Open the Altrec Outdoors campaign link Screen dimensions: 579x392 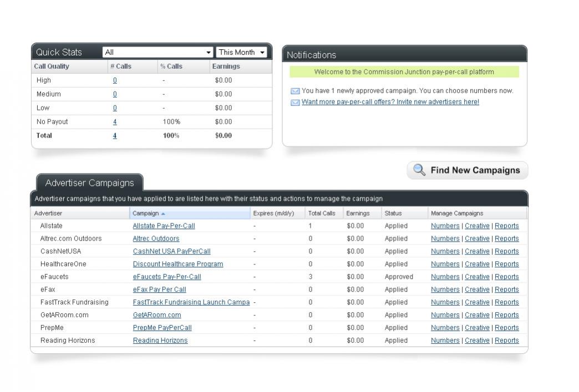[156, 238]
